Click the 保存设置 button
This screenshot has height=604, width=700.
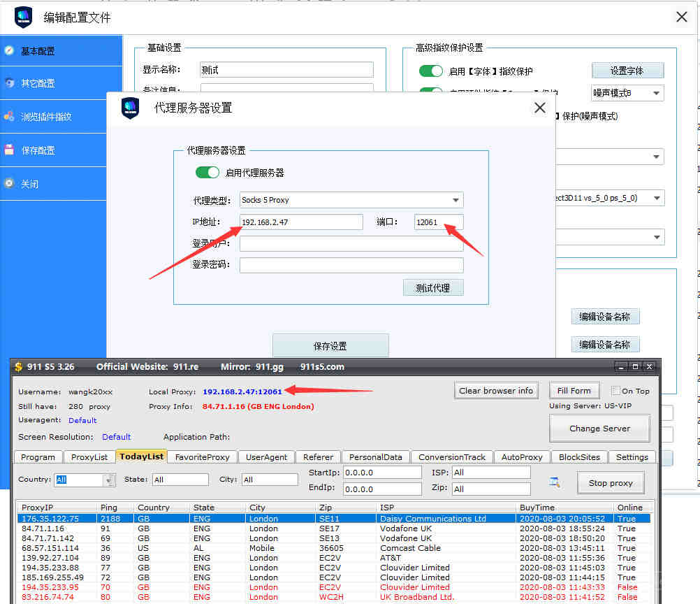coord(330,345)
